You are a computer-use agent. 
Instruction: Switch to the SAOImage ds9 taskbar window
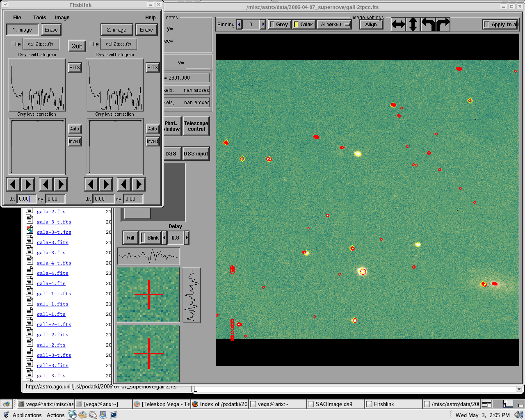point(335,404)
